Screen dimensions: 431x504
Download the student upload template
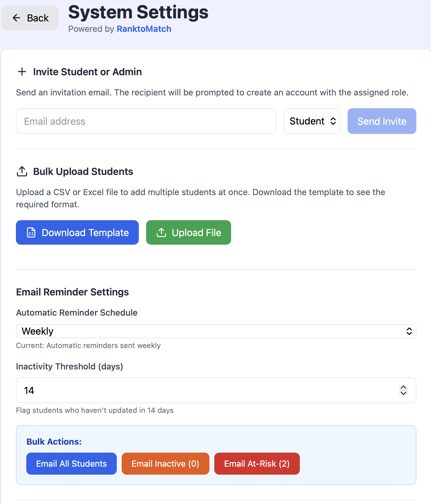coord(77,232)
